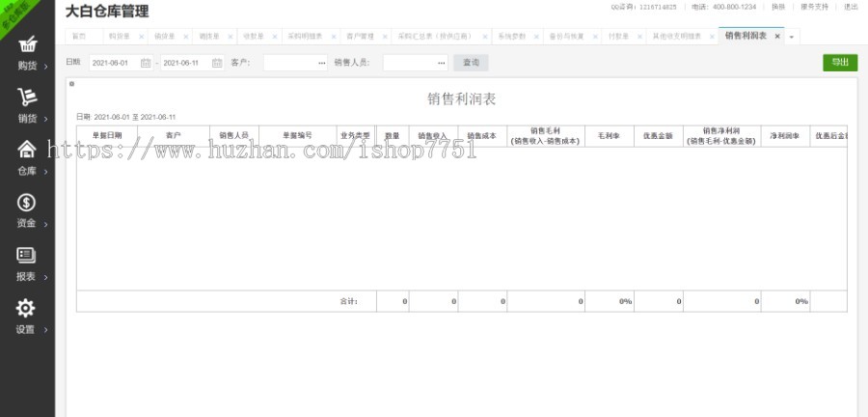Image resolution: width=868 pixels, height=417 pixels.
Task: Close the 采购明细表 tab
Action: tap(334, 37)
